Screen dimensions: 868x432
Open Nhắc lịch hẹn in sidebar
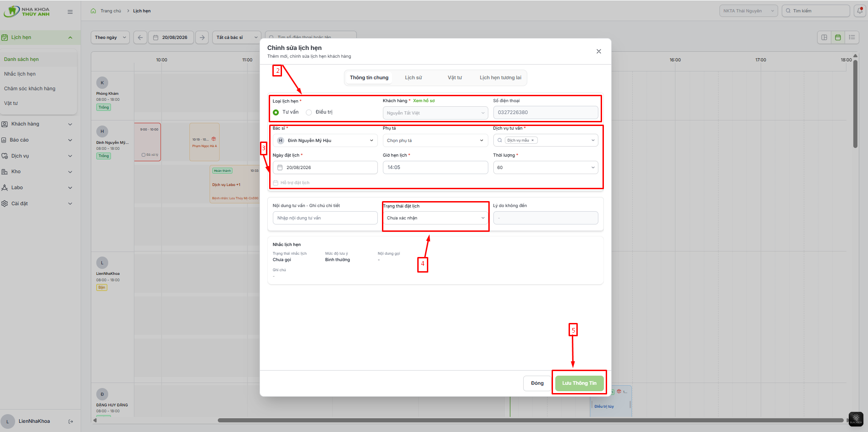coord(20,74)
